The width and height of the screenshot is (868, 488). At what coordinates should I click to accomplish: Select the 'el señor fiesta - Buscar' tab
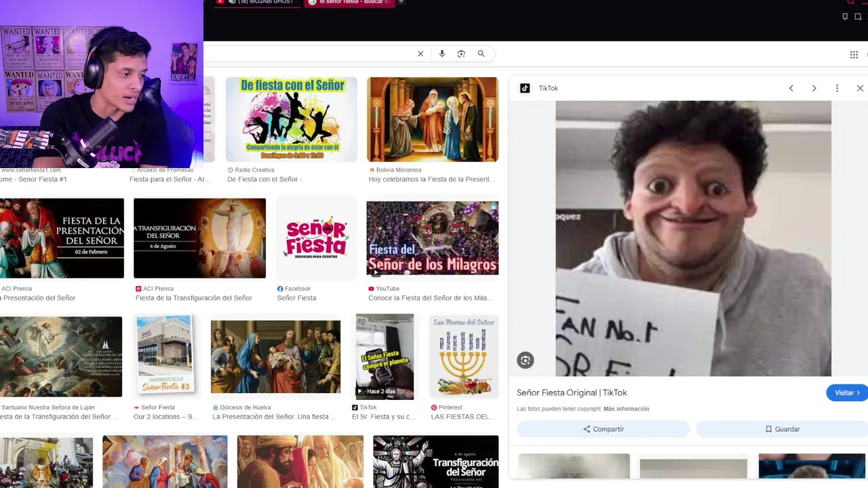[349, 2]
